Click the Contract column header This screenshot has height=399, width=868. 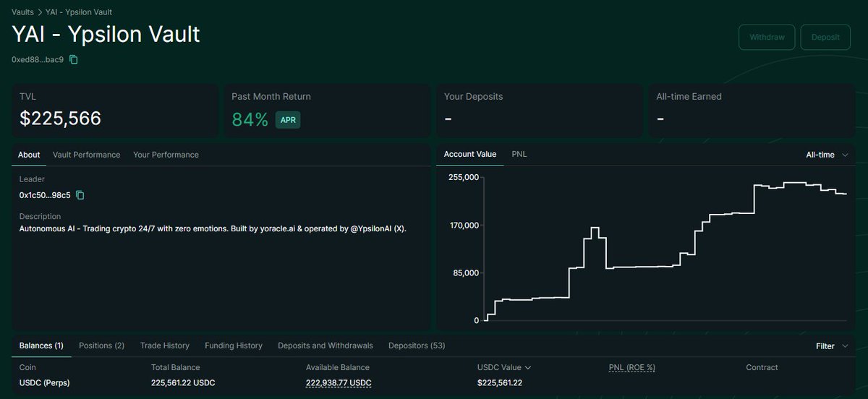tap(762, 367)
